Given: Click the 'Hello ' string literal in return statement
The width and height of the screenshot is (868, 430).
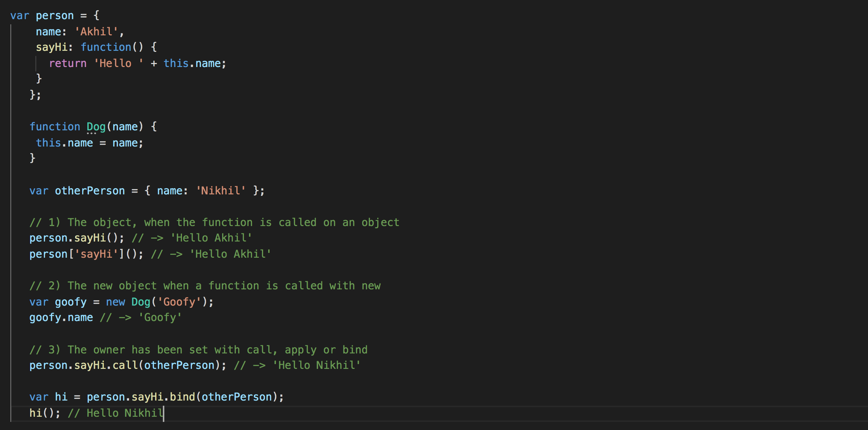Looking at the screenshot, I should [119, 63].
